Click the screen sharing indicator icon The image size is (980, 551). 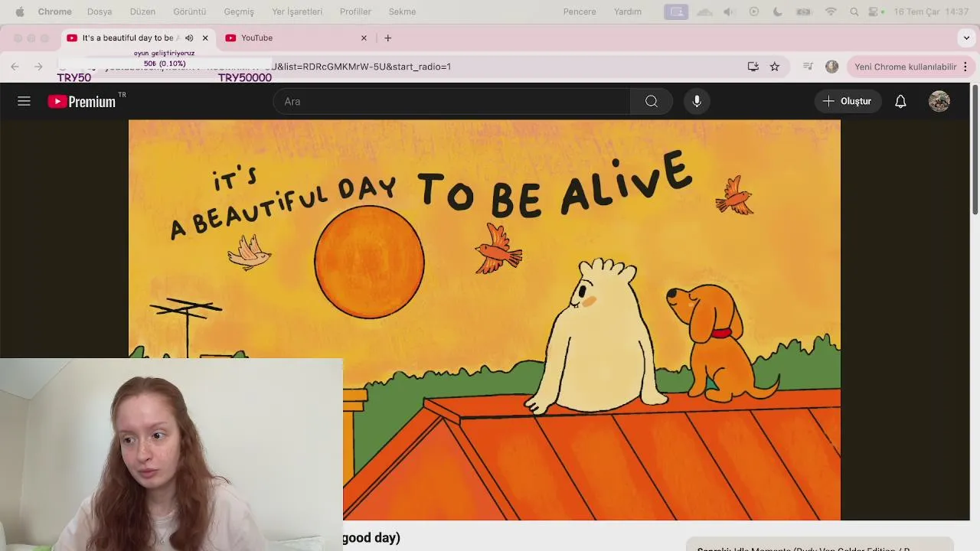[x=676, y=11]
